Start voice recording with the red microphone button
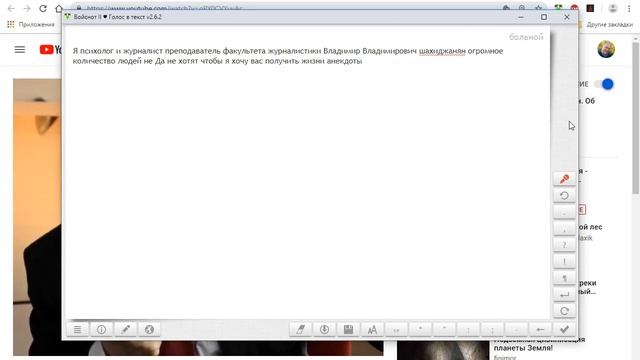Screen dimensions: 640x360 564,179
